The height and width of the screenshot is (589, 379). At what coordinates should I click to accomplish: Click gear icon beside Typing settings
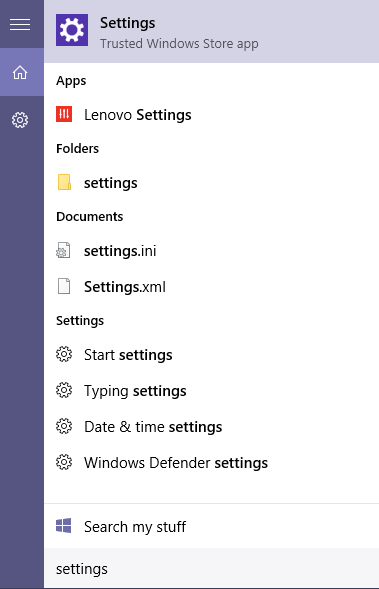64,390
